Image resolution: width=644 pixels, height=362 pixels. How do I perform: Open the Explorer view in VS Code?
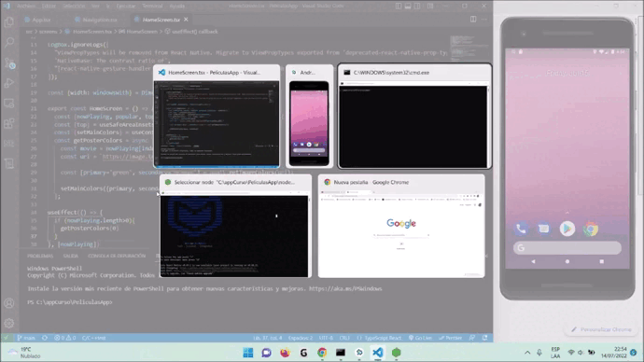pos(9,21)
